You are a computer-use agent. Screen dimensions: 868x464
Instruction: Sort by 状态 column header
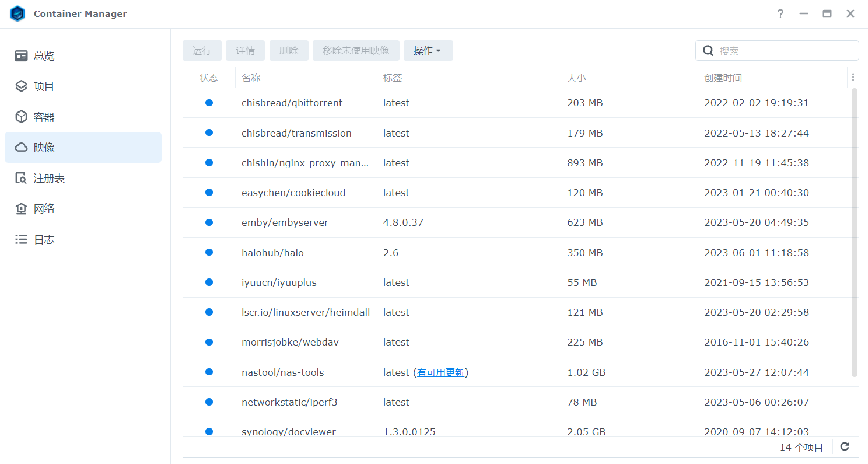tap(209, 78)
